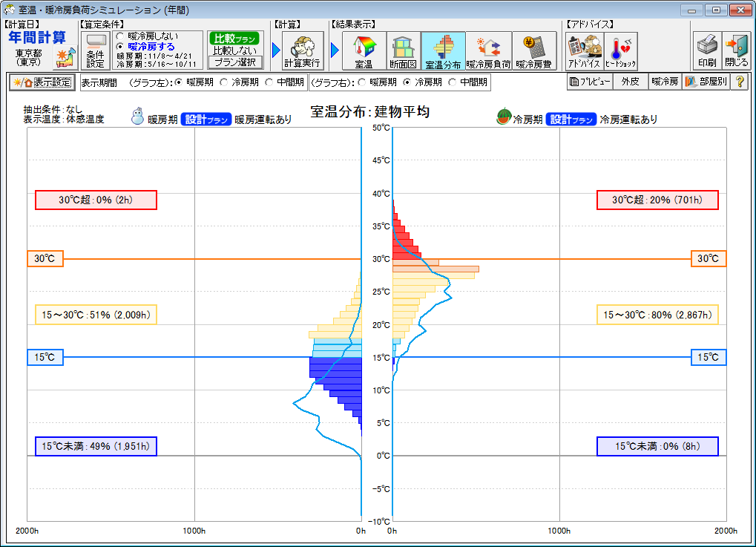
Task: Click the snowman heating season icon
Action: click(x=138, y=117)
